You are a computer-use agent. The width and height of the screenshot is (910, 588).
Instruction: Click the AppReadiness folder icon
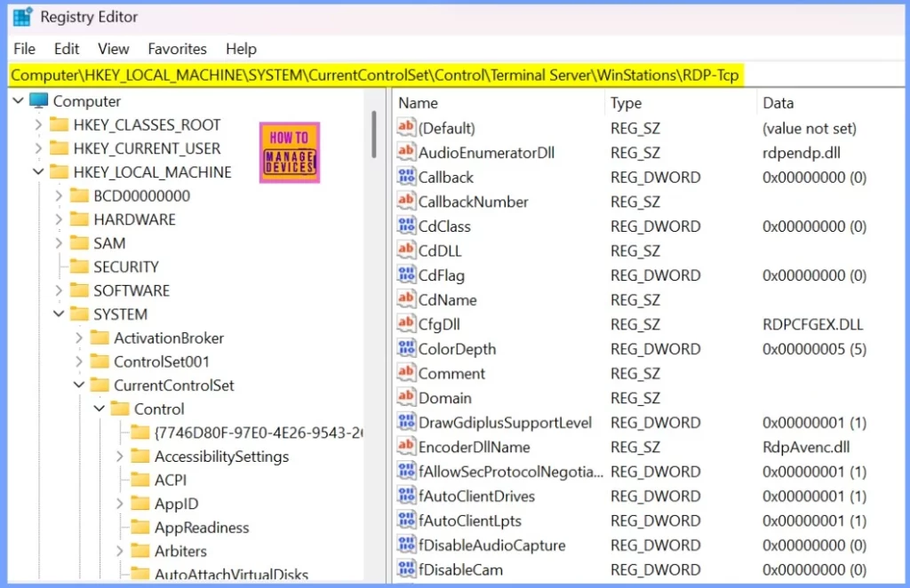click(140, 527)
